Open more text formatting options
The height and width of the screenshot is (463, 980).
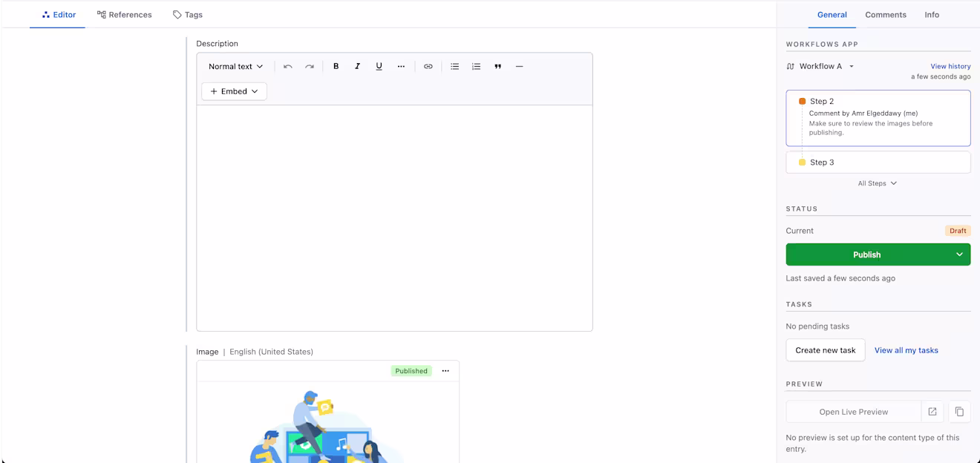tap(401, 66)
